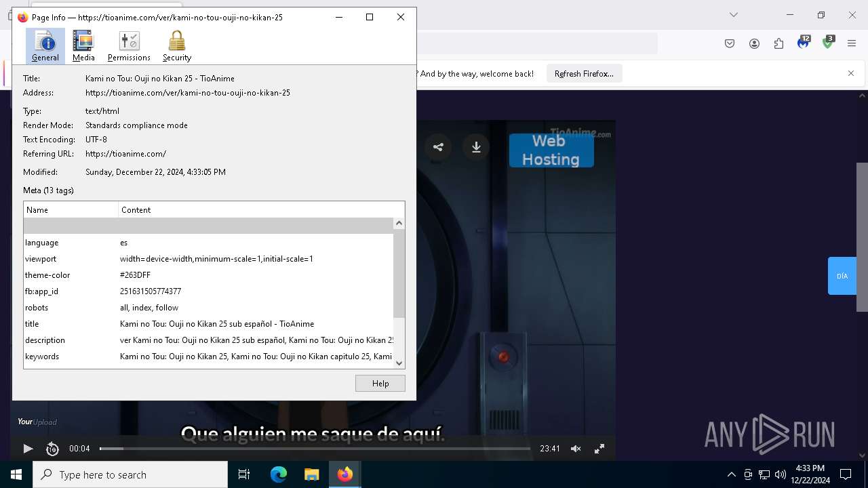Click the Firefox page vertical scrollbar
The image size is (868, 488).
click(x=862, y=237)
